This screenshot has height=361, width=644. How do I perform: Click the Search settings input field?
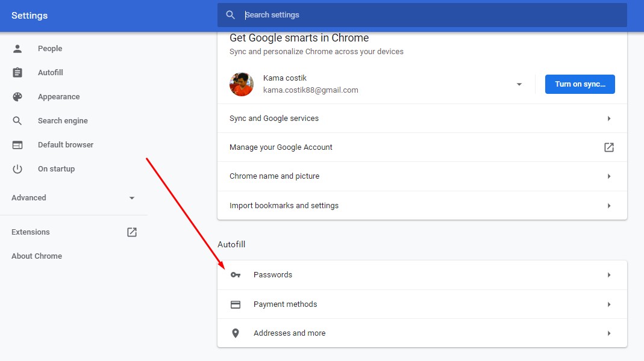[x=422, y=15]
